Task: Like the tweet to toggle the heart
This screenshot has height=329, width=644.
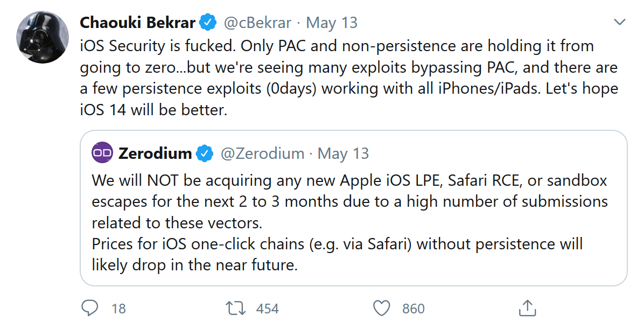Action: tap(382, 308)
